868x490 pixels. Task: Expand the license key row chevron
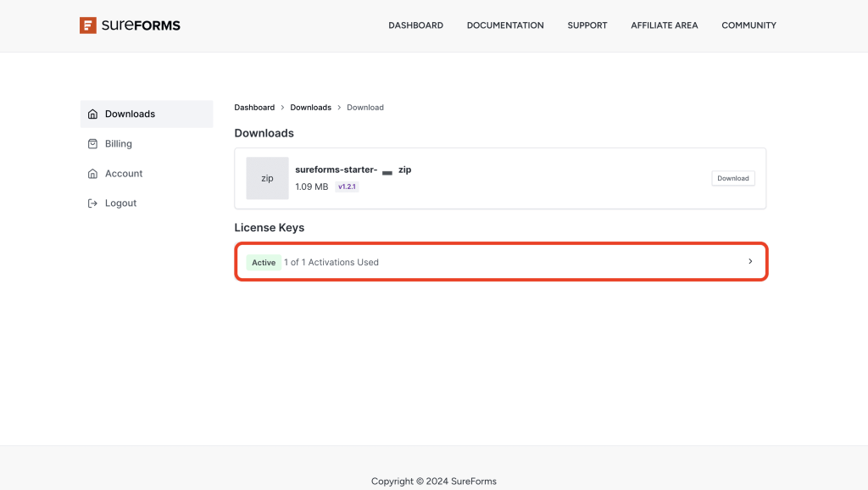click(749, 261)
